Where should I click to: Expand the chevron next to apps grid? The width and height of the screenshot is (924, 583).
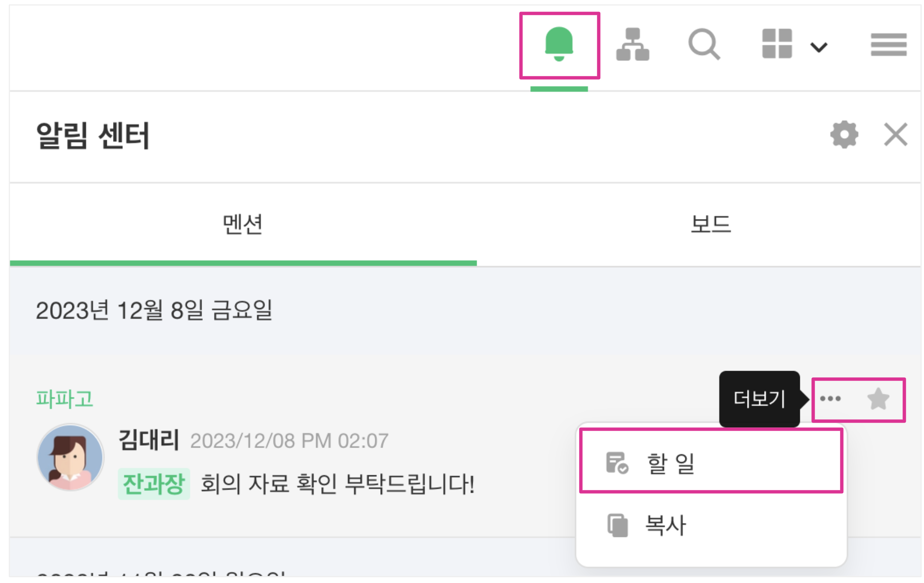[x=819, y=46]
